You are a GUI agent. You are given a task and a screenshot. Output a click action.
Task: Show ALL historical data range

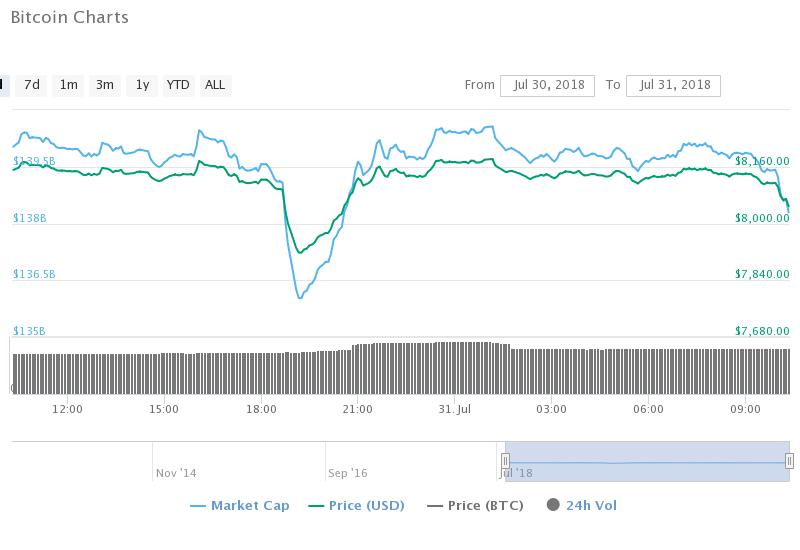[215, 85]
